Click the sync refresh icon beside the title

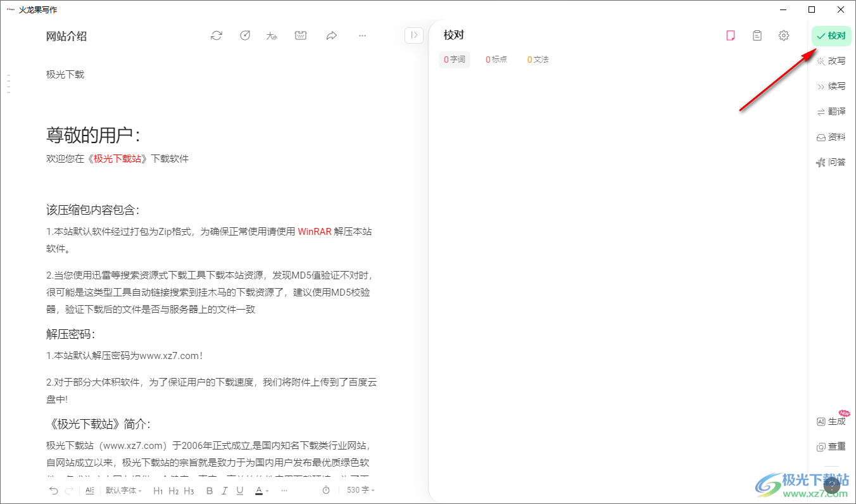tap(217, 35)
